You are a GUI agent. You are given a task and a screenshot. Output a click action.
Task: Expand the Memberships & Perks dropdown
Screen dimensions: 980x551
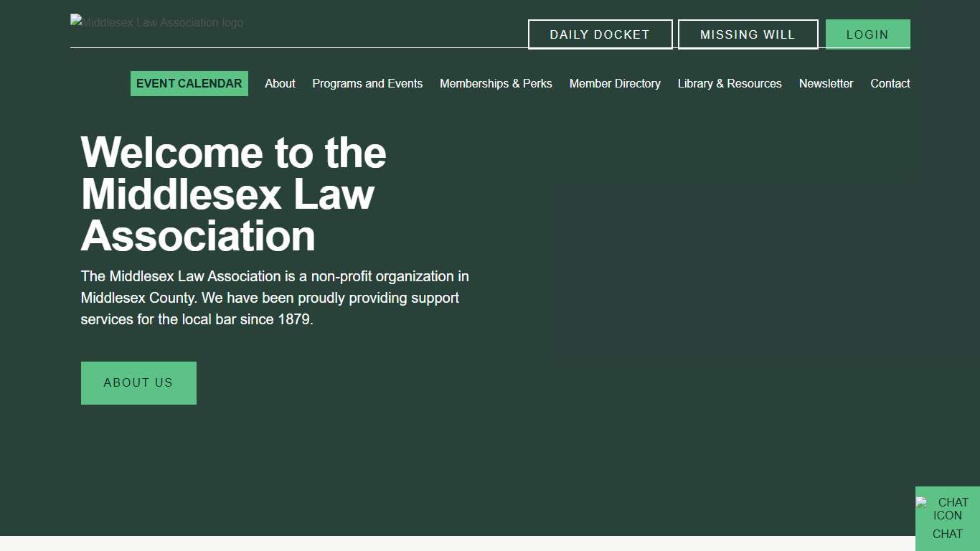[x=496, y=83]
